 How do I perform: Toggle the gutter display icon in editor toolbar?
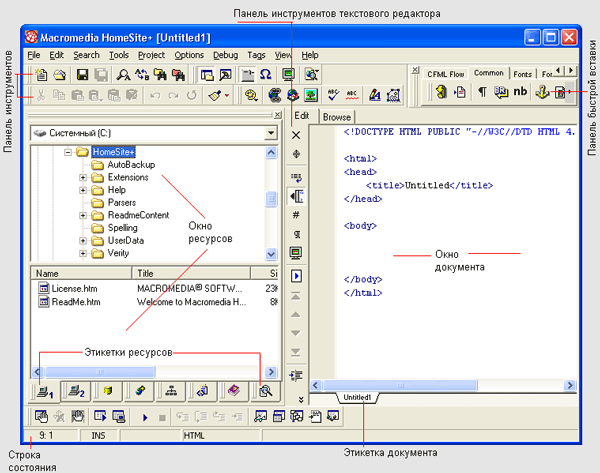tap(296, 196)
